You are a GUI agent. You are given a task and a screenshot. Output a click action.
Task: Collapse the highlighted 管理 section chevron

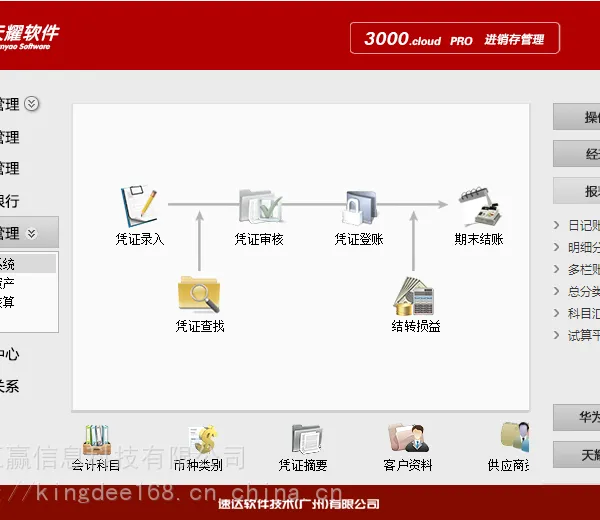[32, 233]
